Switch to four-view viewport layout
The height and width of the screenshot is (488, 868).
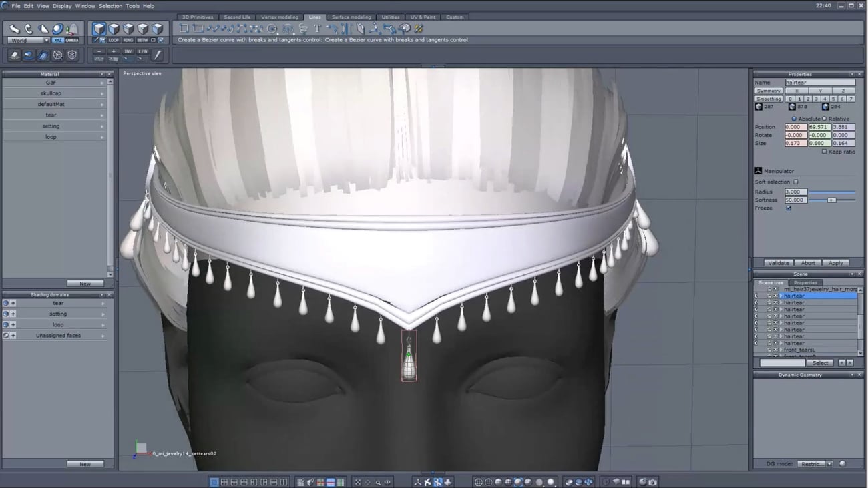click(x=224, y=482)
